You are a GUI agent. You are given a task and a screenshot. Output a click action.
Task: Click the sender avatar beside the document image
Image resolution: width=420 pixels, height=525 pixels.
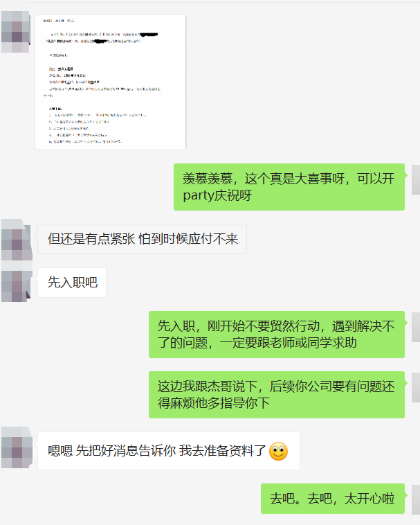point(16,32)
